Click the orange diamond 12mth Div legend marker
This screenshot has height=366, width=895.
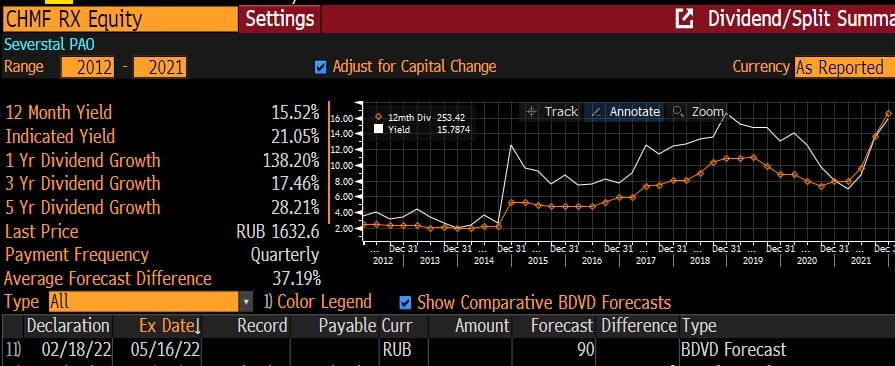click(x=377, y=118)
